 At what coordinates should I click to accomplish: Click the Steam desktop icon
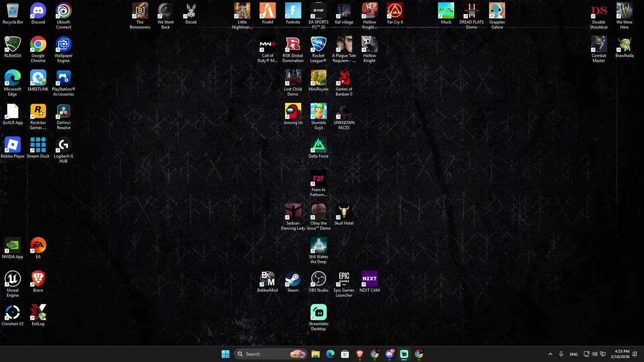293,282
